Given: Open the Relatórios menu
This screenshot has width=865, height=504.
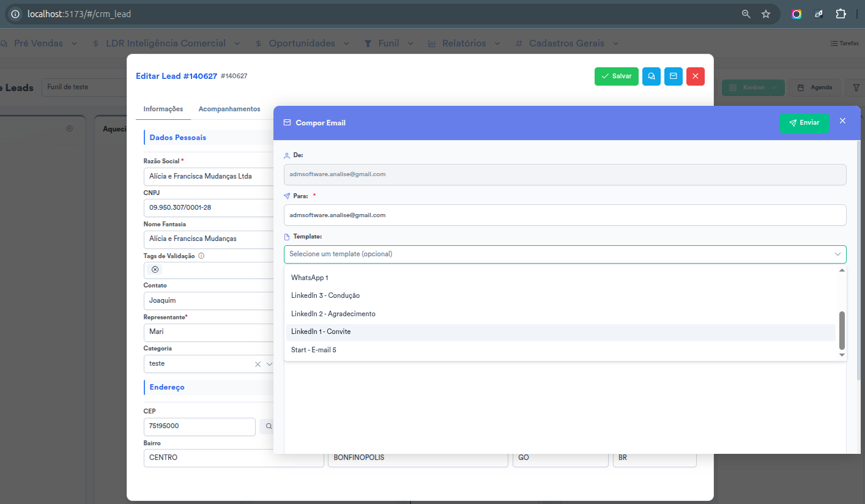Looking at the screenshot, I should (x=464, y=43).
